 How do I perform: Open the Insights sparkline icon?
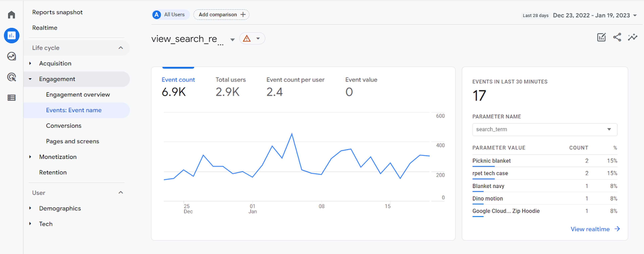tap(632, 38)
